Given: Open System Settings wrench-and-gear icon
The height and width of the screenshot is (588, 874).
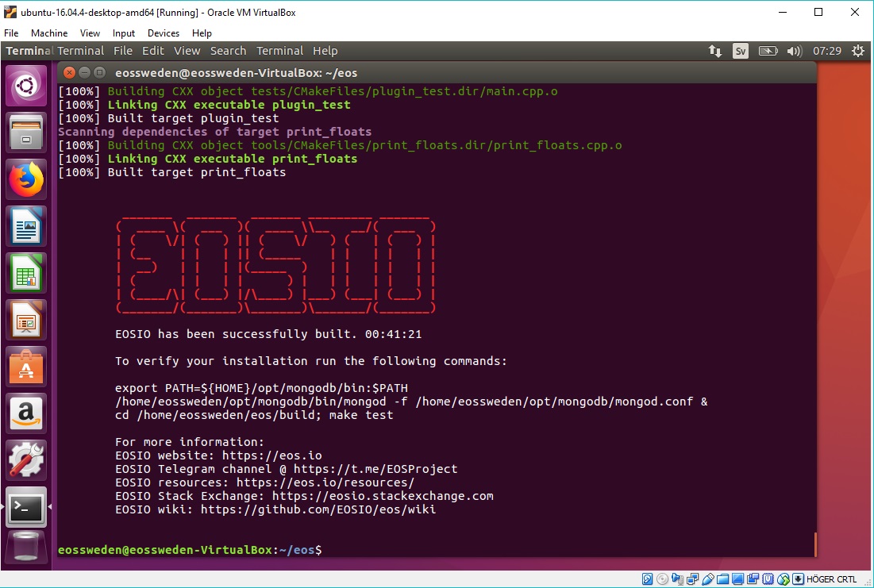Looking at the screenshot, I should coord(26,460).
